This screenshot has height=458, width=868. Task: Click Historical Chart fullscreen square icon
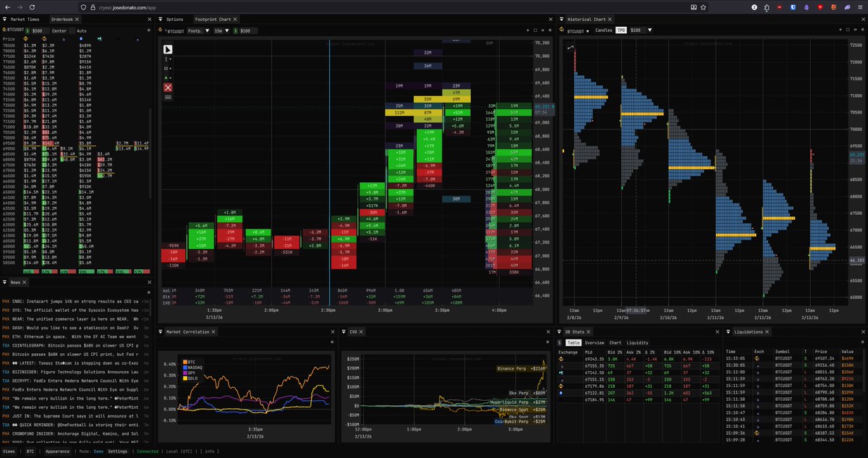tap(848, 30)
